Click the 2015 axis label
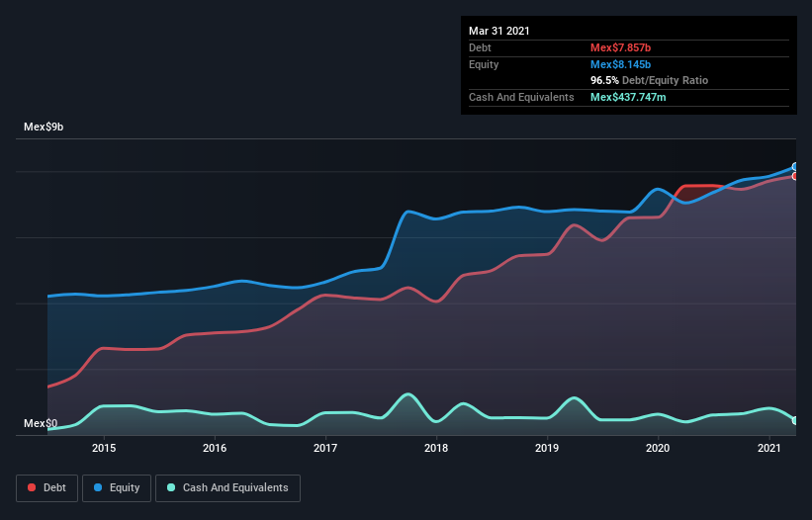 (104, 448)
